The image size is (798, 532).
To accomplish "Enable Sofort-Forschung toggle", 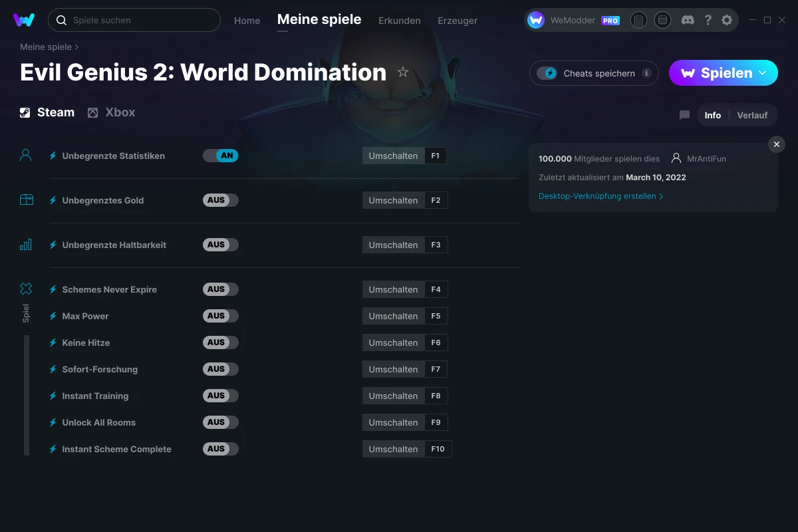I will click(x=221, y=369).
